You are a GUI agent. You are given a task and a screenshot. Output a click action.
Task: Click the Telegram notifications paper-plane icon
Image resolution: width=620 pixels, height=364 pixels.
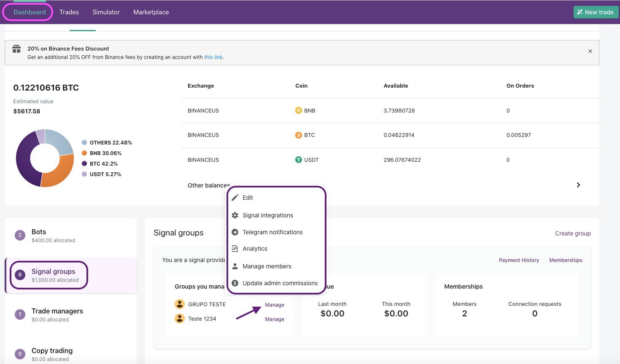click(x=235, y=232)
